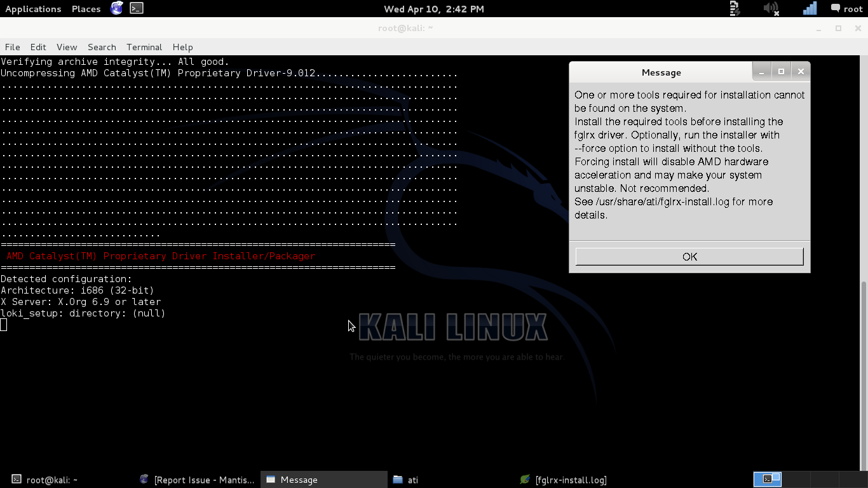Switch to fglrx-install.log taskbar window
Screen dimensions: 868x488
(x=579, y=480)
